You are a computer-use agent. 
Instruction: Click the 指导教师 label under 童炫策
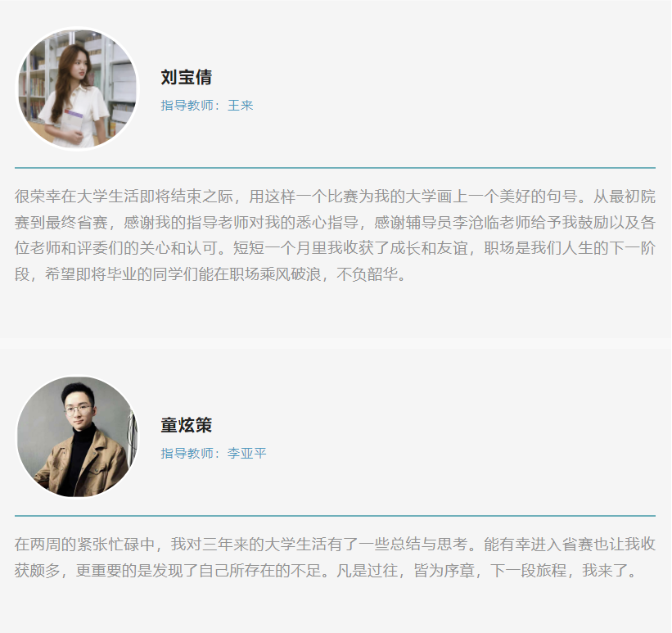click(187, 454)
